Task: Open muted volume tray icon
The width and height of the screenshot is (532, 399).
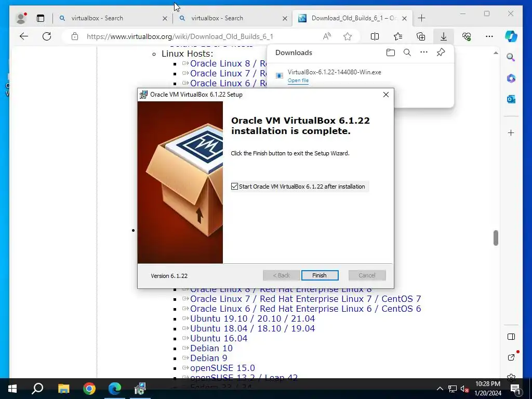Action: pyautogui.click(x=464, y=389)
